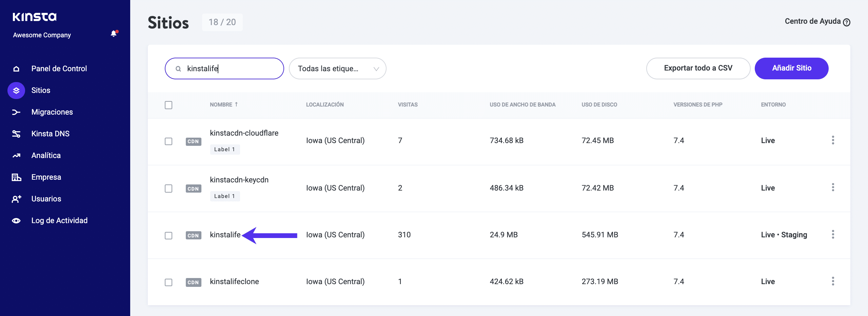Image resolution: width=868 pixels, height=316 pixels.
Task: Tick the kinstacdn-cloudflare row checkbox
Action: 169,141
